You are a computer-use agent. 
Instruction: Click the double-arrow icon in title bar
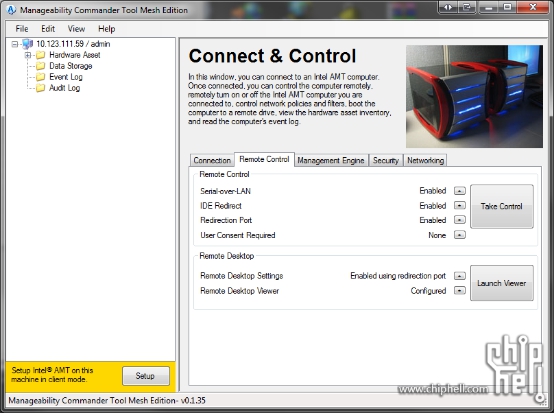point(448,7)
